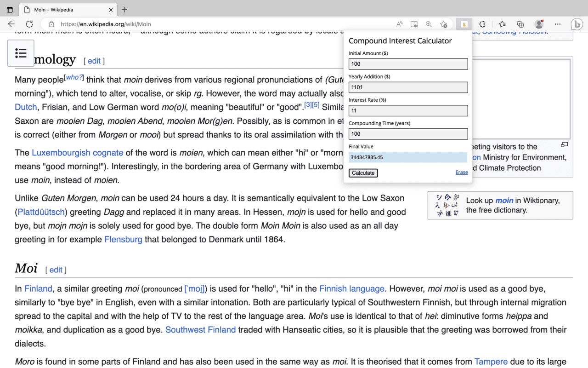Click the Compound Interest Calculator heading

point(400,40)
